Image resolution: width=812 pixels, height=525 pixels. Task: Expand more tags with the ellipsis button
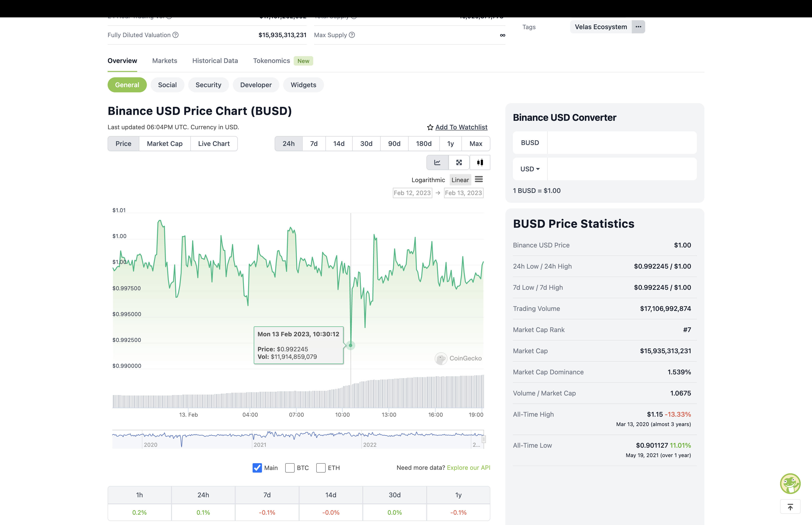[x=638, y=27]
